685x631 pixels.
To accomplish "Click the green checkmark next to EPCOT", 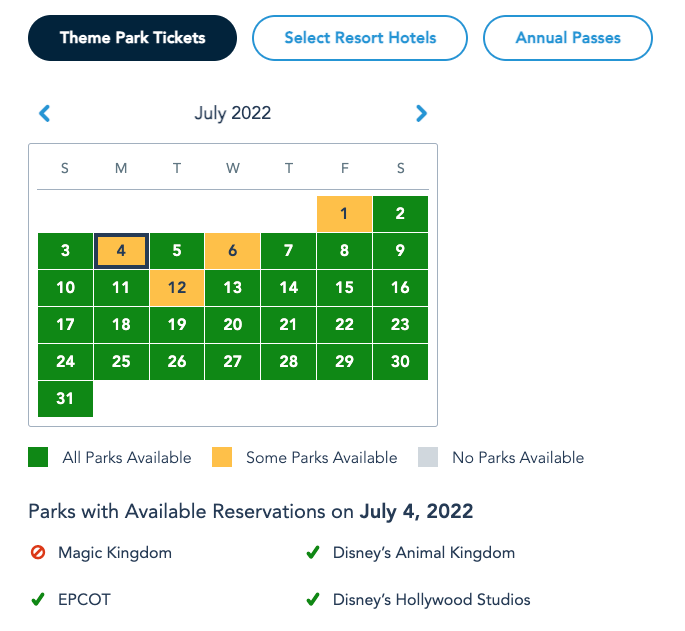I will [38, 600].
